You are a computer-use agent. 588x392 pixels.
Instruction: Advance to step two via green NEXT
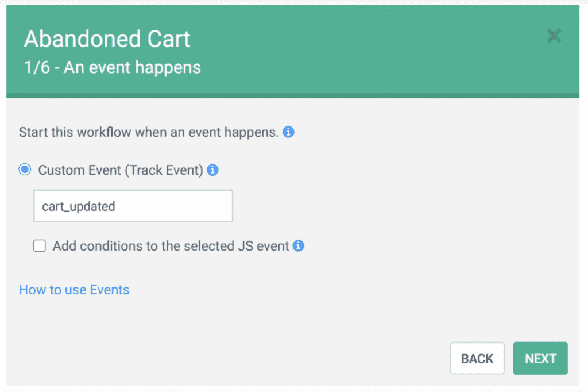click(540, 358)
